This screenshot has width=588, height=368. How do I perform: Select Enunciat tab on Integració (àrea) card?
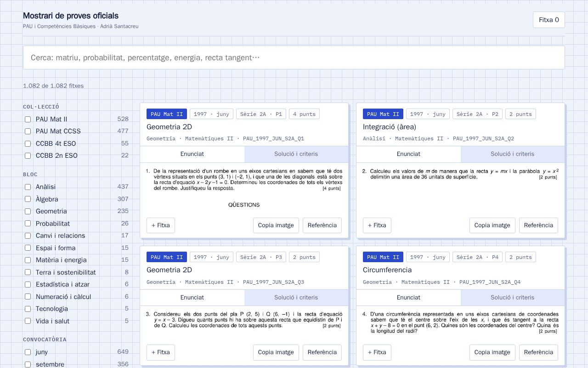[x=408, y=154]
